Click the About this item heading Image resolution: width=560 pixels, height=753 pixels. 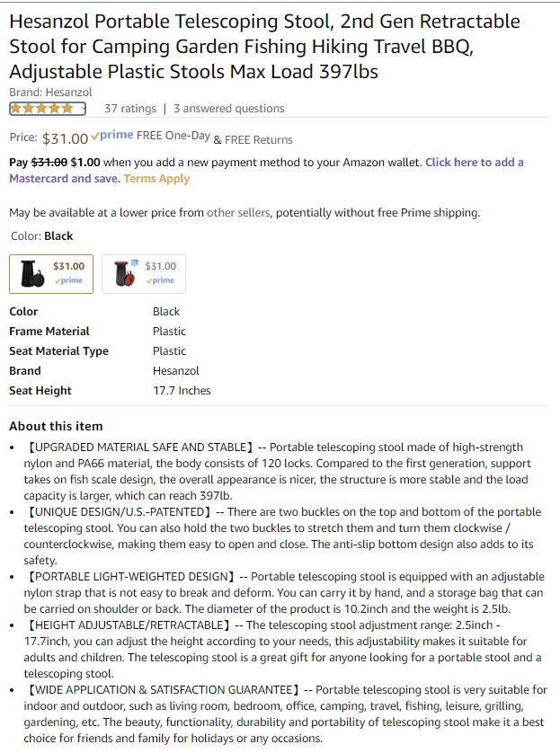click(56, 426)
